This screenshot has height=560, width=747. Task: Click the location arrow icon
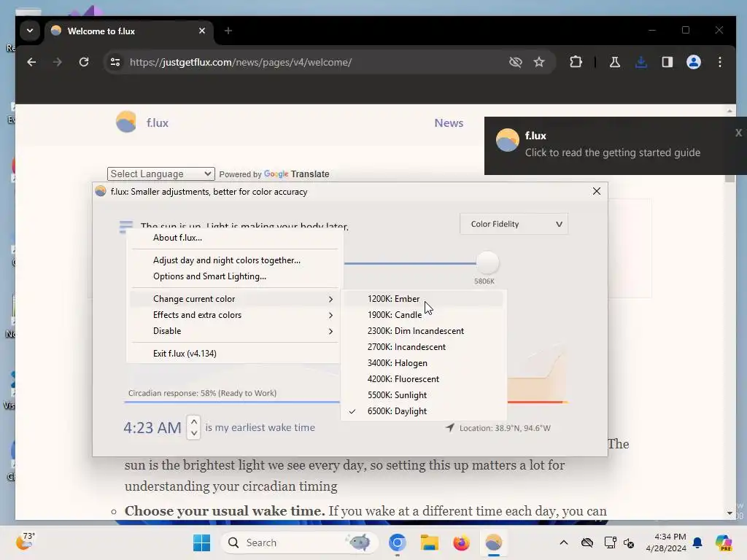(x=449, y=427)
